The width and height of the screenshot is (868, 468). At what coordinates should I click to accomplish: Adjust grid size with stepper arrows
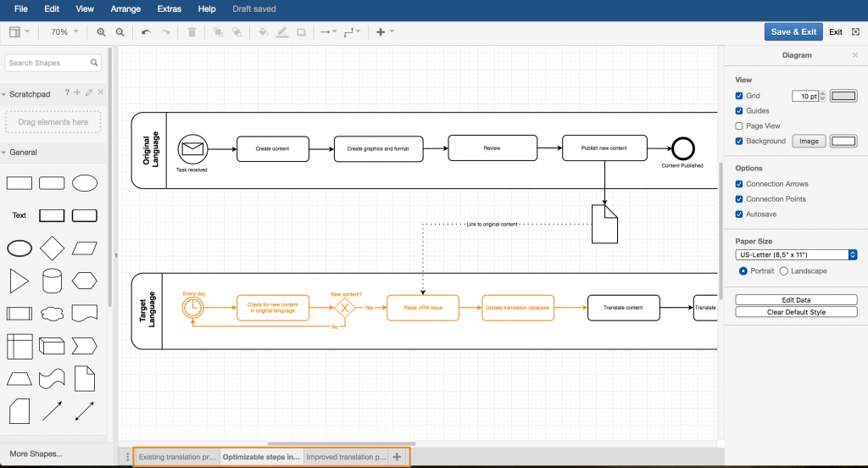pyautogui.click(x=822, y=96)
